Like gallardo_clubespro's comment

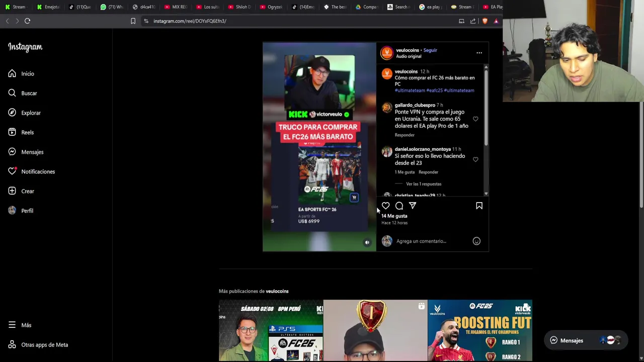click(475, 119)
